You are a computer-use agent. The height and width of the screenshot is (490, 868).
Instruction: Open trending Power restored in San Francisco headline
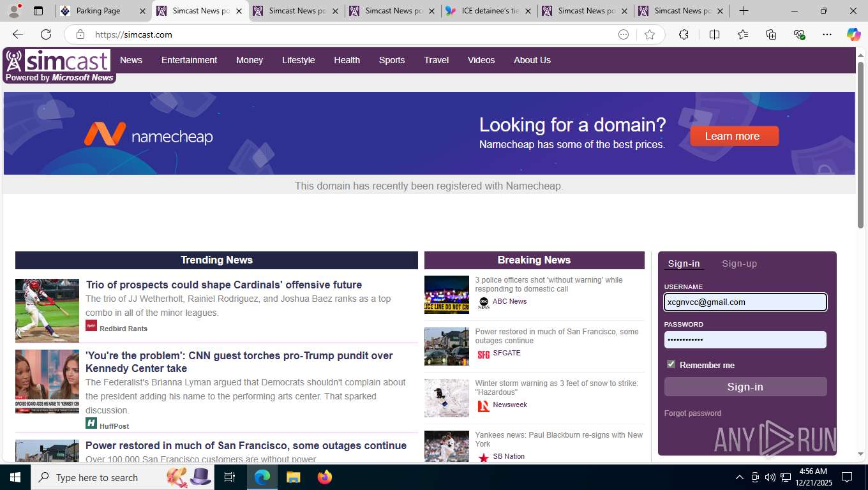(246, 445)
